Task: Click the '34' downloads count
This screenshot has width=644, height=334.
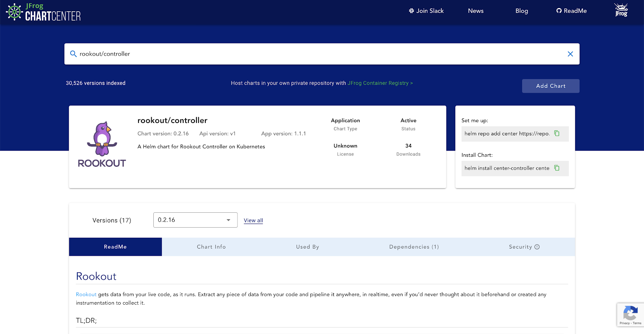Action: [408, 146]
